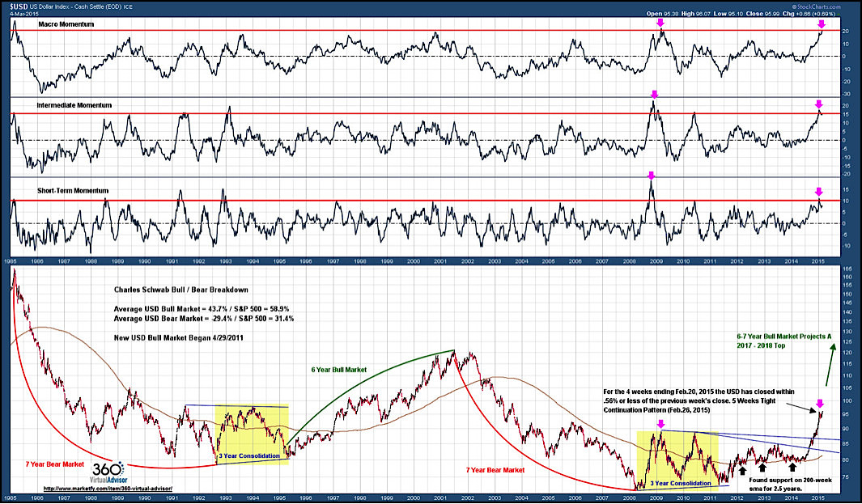Click year 2009 on the price chart axis
The image size is (862, 504).
[656, 498]
